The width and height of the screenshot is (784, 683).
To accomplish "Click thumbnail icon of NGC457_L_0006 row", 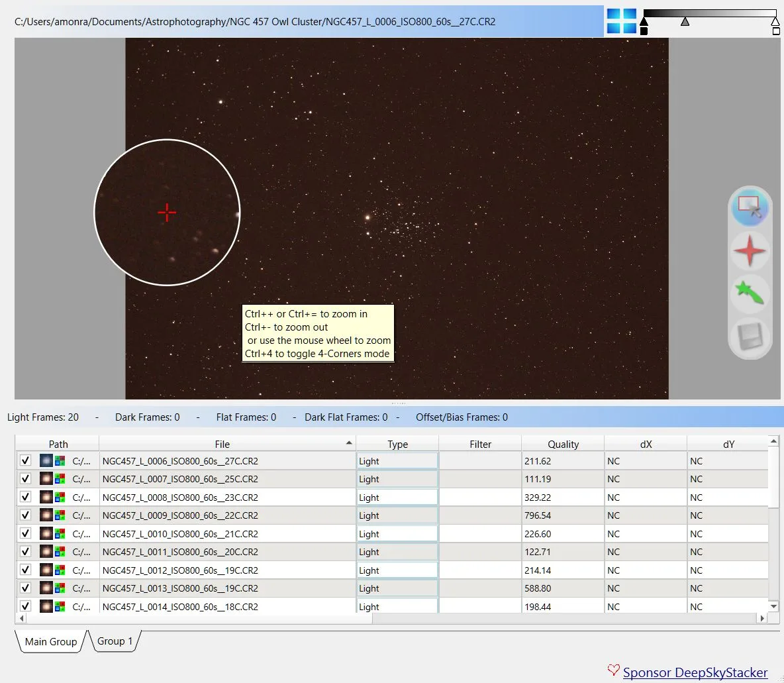I will point(46,461).
